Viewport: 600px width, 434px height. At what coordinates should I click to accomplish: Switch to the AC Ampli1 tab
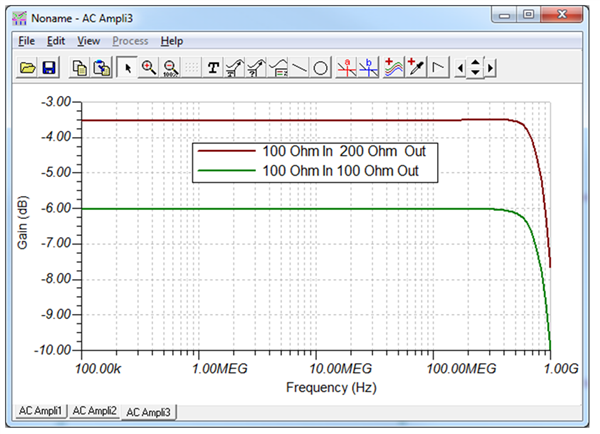tap(41, 411)
